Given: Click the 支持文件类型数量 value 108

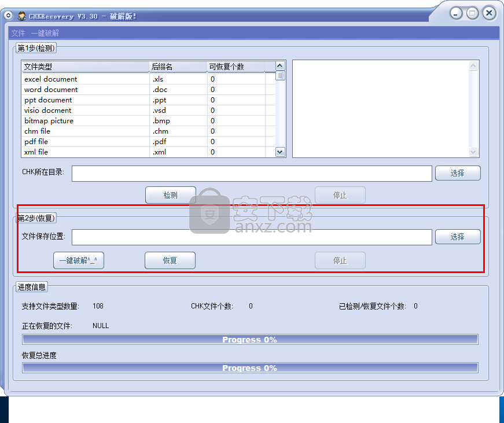Looking at the screenshot, I should 98,306.
